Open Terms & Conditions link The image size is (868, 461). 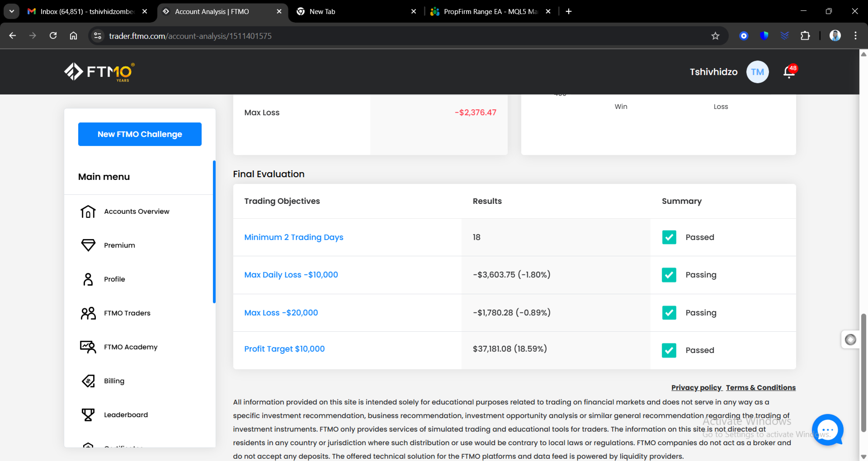[x=761, y=388]
